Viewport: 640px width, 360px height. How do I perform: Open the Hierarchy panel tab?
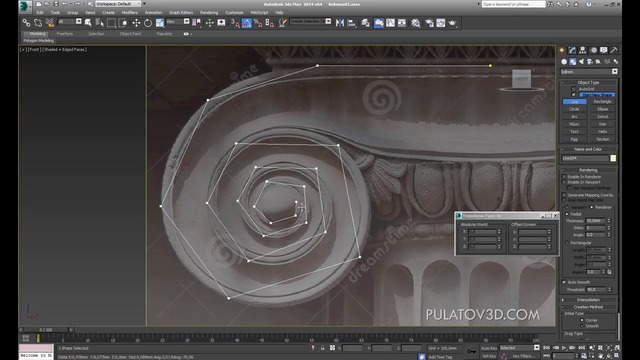583,50
